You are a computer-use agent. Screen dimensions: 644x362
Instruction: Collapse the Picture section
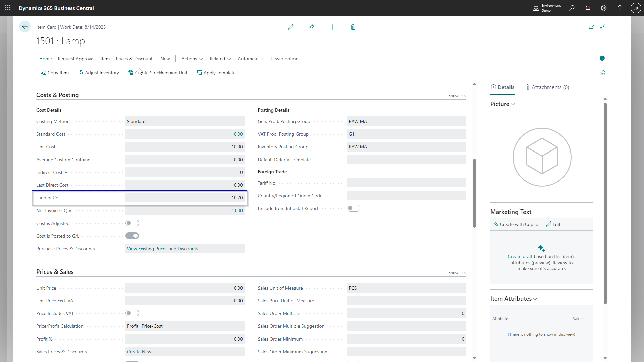coord(502,104)
